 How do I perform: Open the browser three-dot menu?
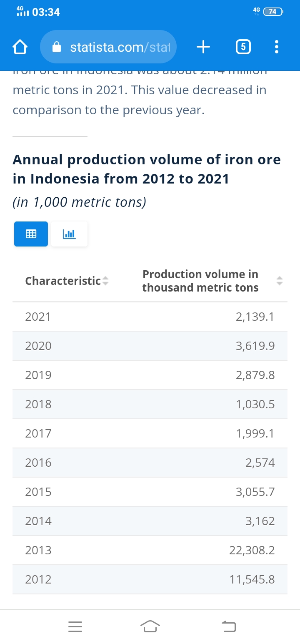click(276, 48)
